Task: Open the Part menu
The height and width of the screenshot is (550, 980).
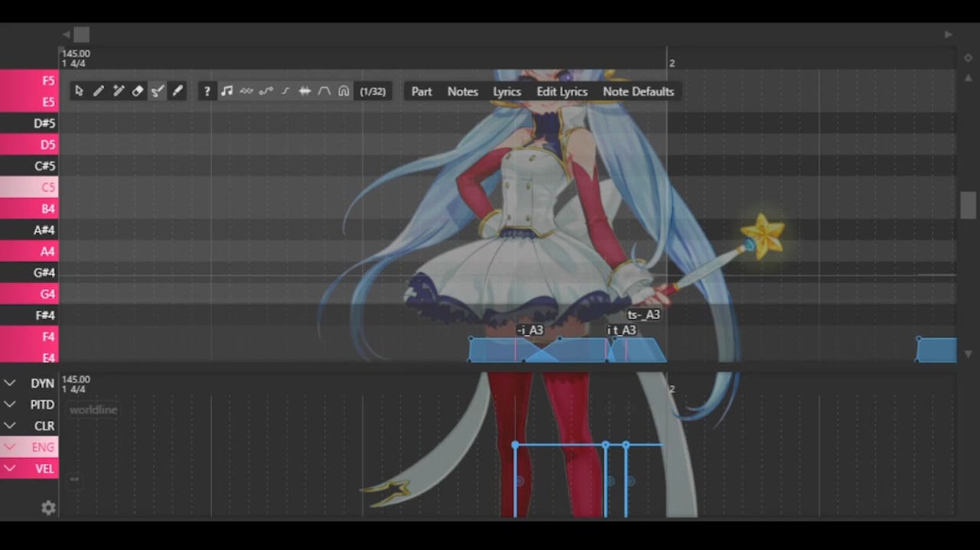Action: pyautogui.click(x=422, y=91)
